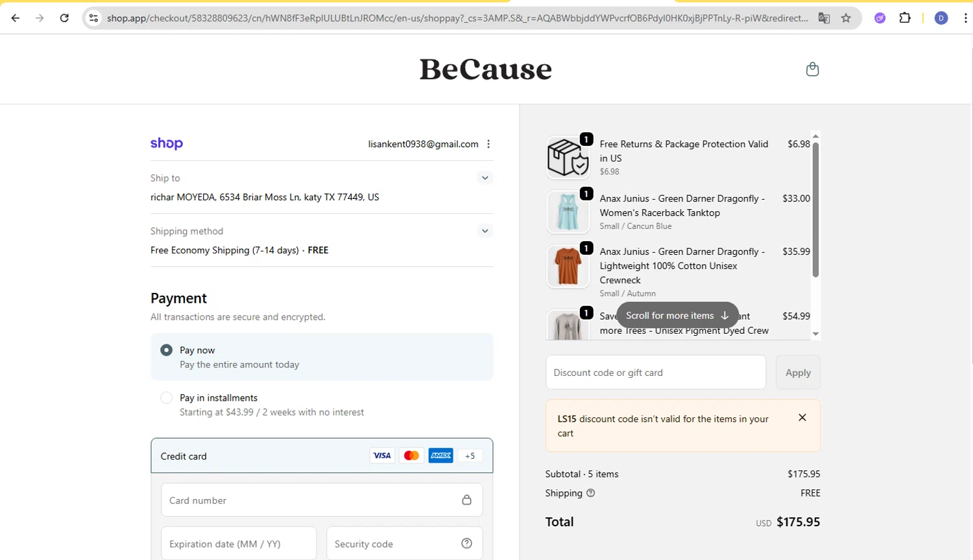973x560 pixels.
Task: Click the order items scrollbar thumb
Action: [815, 209]
